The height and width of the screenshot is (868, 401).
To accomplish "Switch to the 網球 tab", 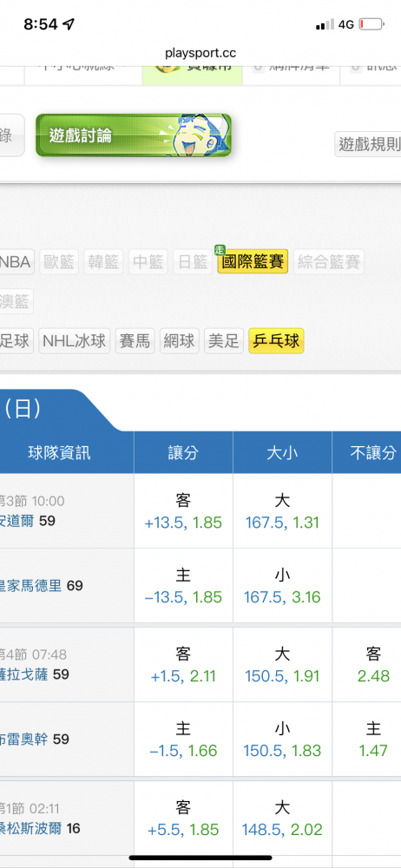I will pos(180,341).
